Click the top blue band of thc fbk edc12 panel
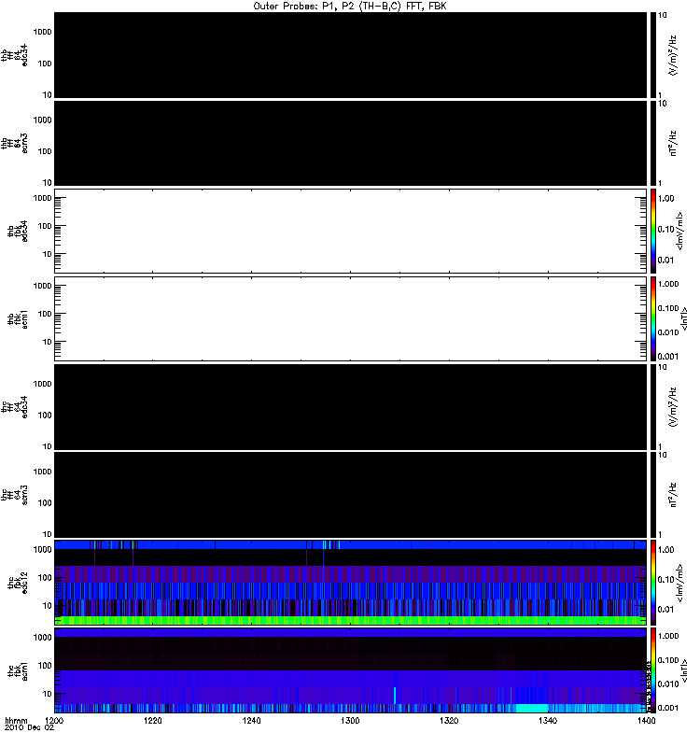This screenshot has width=700, height=747. click(350, 545)
